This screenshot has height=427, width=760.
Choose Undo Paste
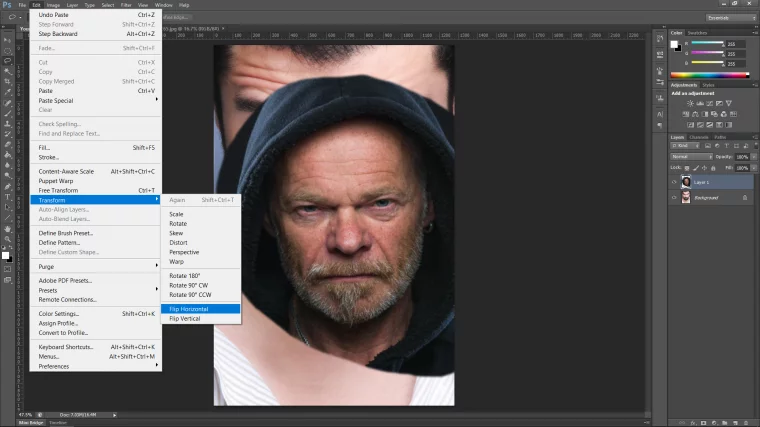pos(96,15)
